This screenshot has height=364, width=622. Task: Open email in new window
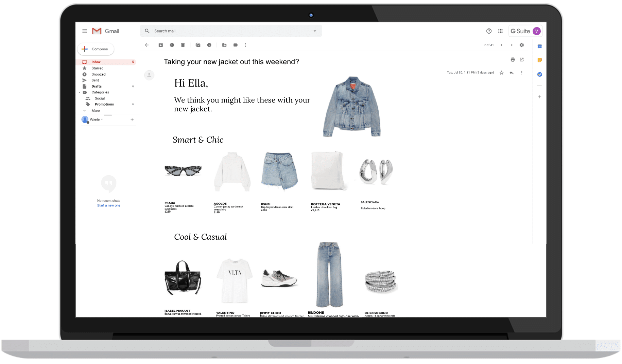[522, 59]
